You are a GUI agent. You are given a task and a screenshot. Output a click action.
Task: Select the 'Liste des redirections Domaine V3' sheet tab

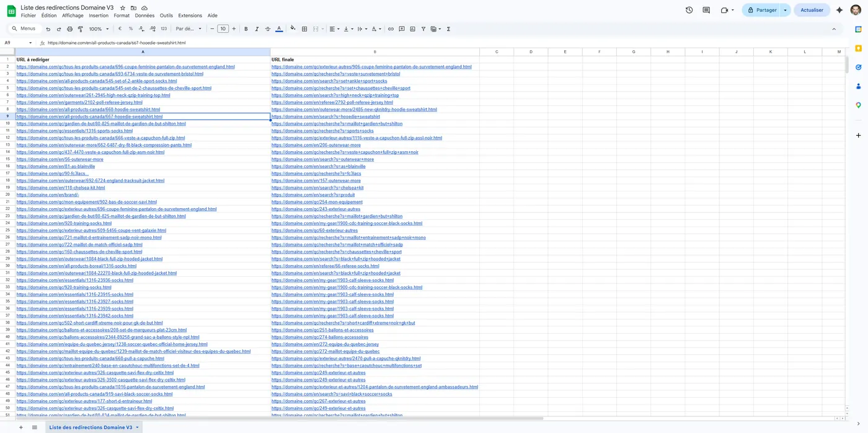[94, 427]
